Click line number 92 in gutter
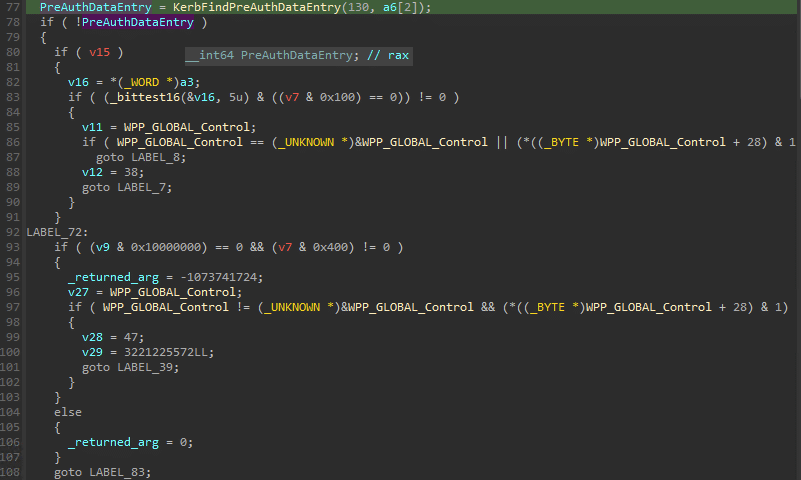 13,232
